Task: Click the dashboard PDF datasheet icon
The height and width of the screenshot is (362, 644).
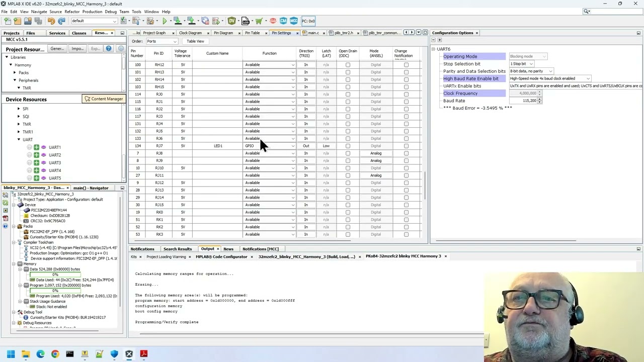Action: [x=6, y=218]
